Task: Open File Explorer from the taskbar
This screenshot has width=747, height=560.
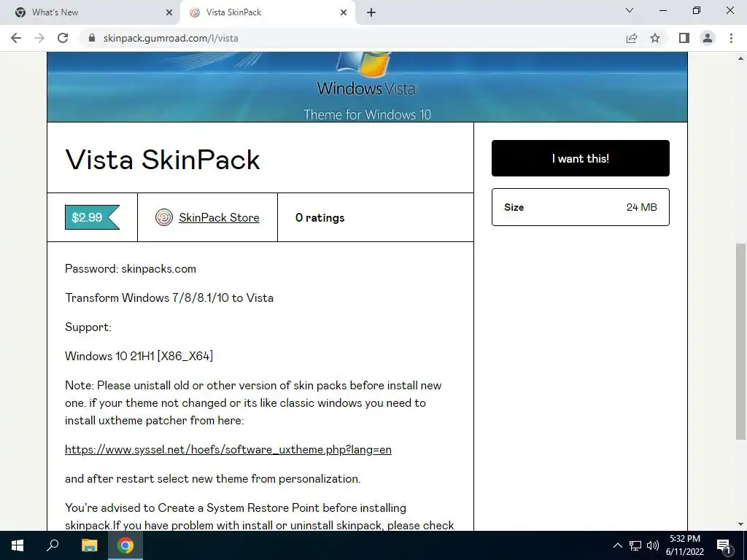Action: [89, 545]
